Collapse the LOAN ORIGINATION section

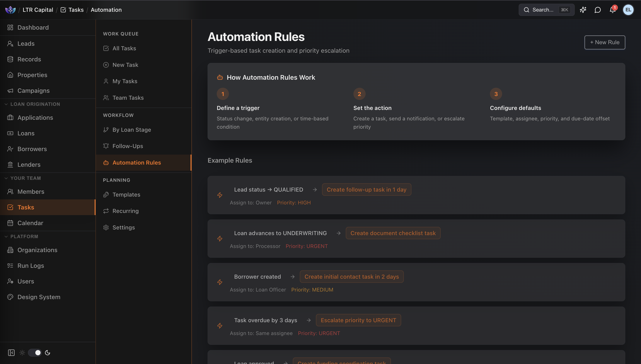pos(6,104)
